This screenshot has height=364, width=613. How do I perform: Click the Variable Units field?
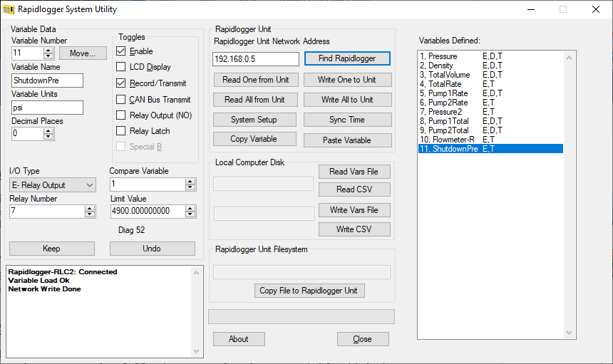click(47, 108)
